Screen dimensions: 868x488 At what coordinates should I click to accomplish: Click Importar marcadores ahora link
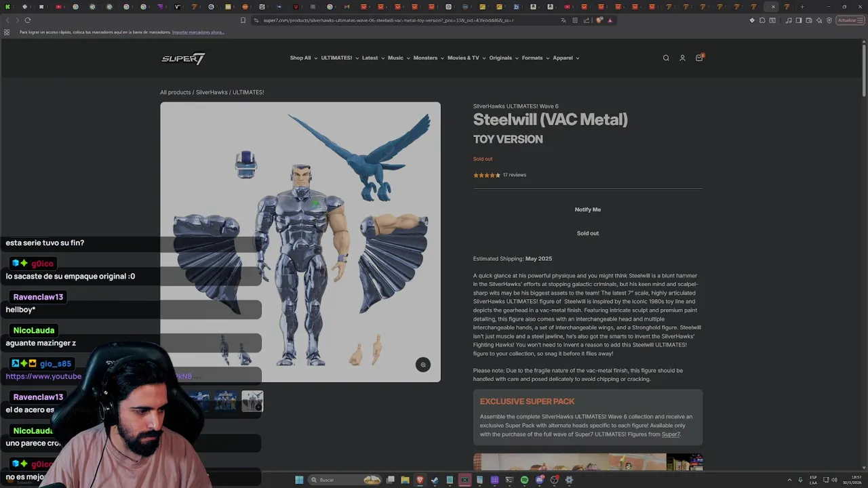[x=198, y=32]
